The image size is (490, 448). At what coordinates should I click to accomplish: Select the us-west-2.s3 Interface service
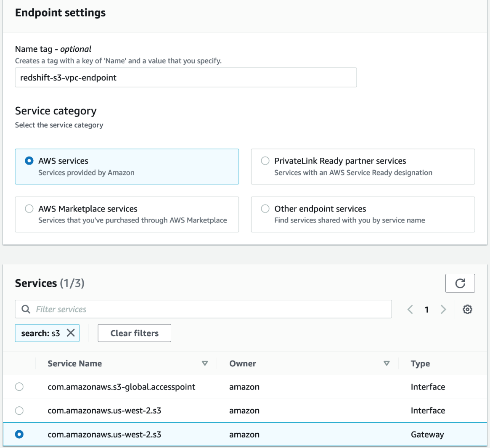(19, 410)
